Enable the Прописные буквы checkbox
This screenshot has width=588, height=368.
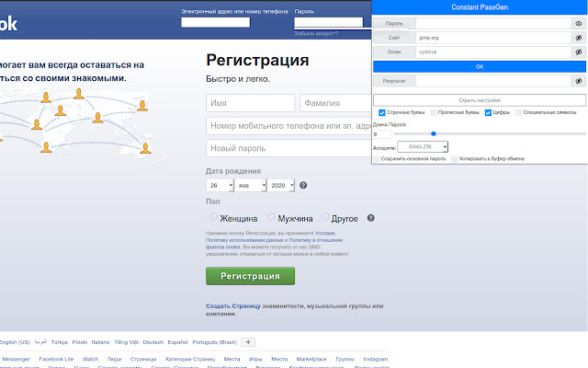433,112
